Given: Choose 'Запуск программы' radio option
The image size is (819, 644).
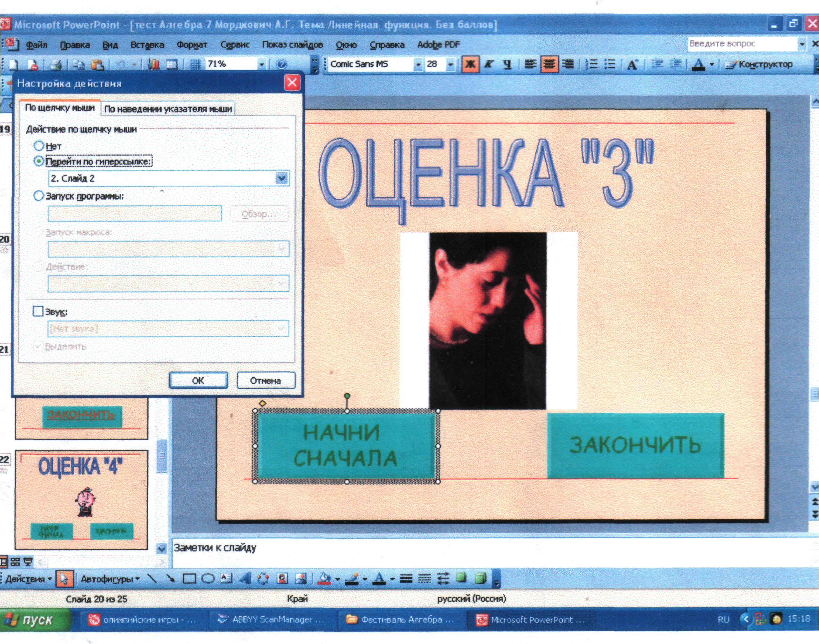Looking at the screenshot, I should click(39, 196).
